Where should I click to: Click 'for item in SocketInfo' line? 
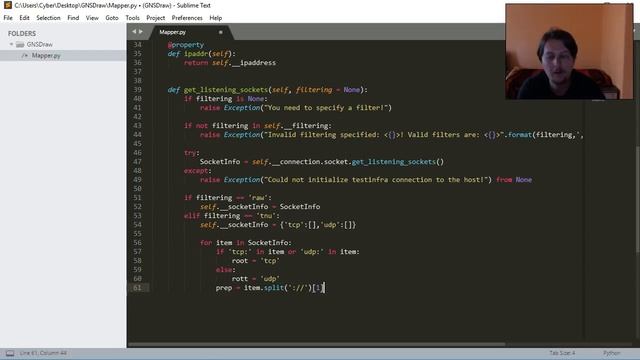pos(246,243)
